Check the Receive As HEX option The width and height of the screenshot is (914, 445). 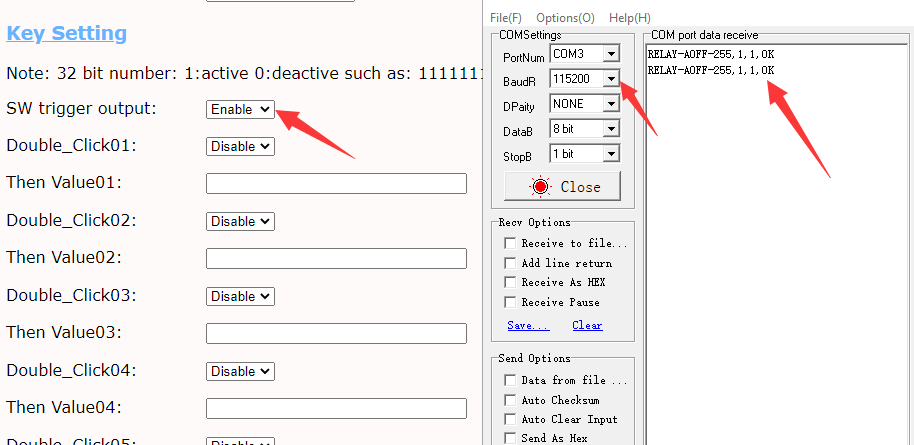(511, 282)
